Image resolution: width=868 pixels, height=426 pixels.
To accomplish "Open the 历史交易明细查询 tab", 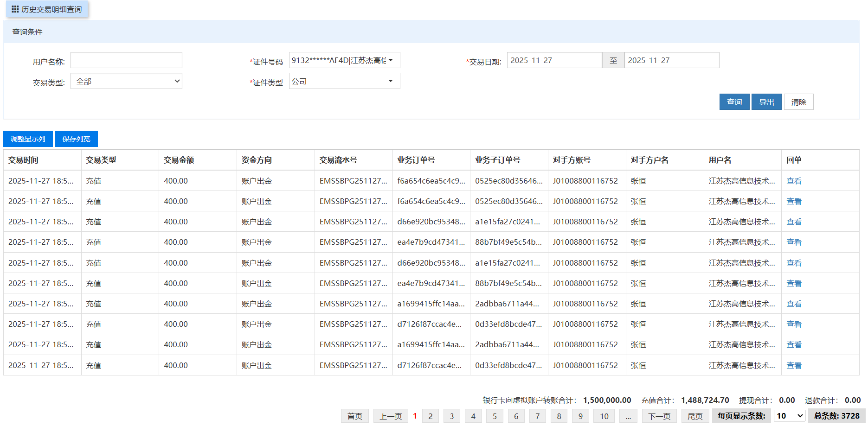I will [51, 9].
